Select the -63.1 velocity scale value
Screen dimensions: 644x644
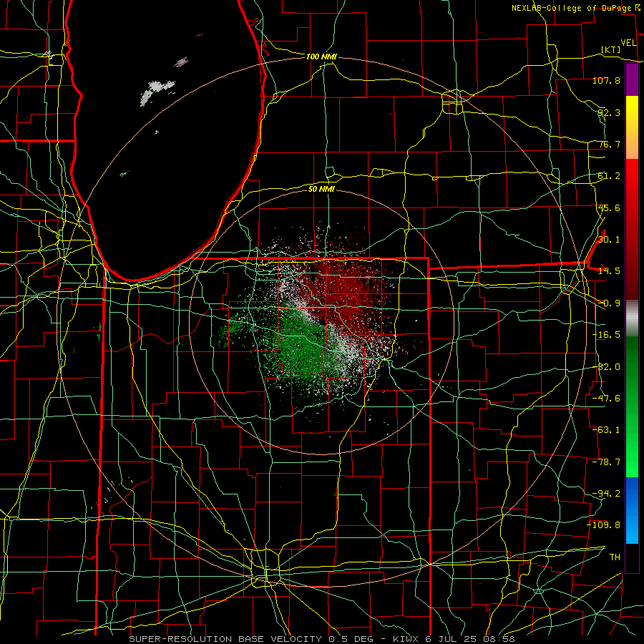tap(606, 430)
